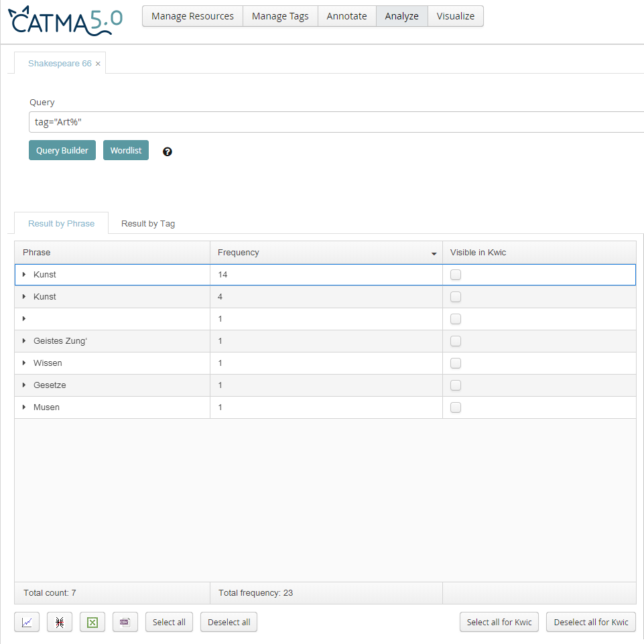Click the line chart distribution icon
Viewport: 644px width, 644px height.
tap(27, 622)
